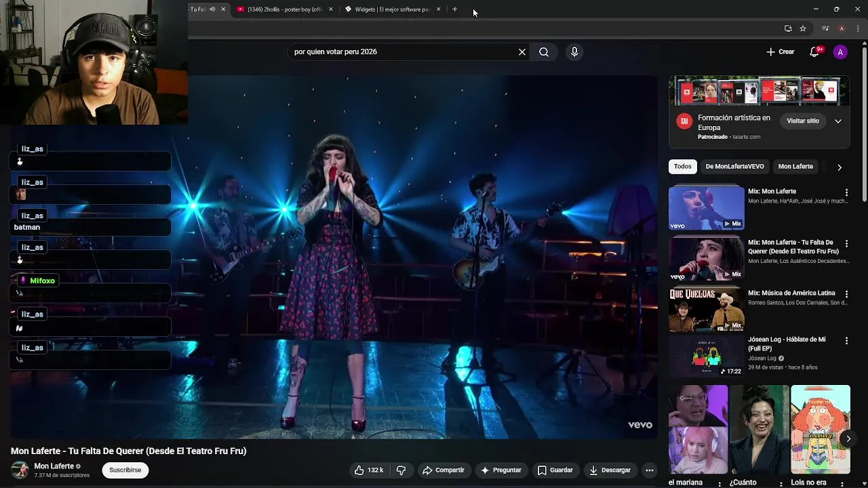
Task: Open the notifications bell
Action: [x=815, y=52]
